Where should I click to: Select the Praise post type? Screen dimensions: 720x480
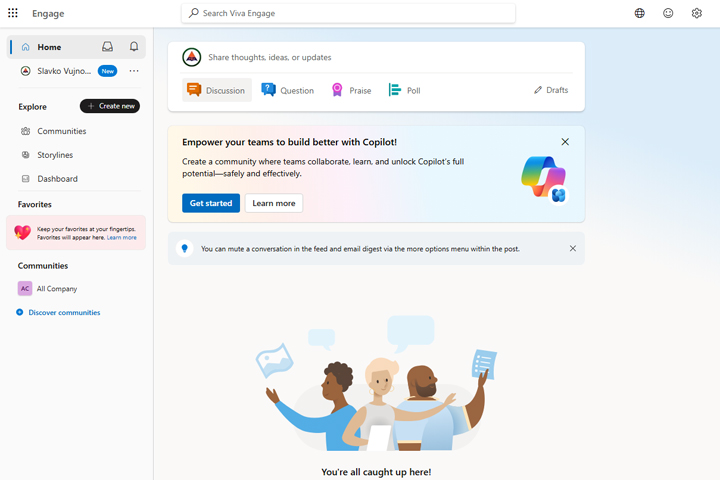(351, 90)
